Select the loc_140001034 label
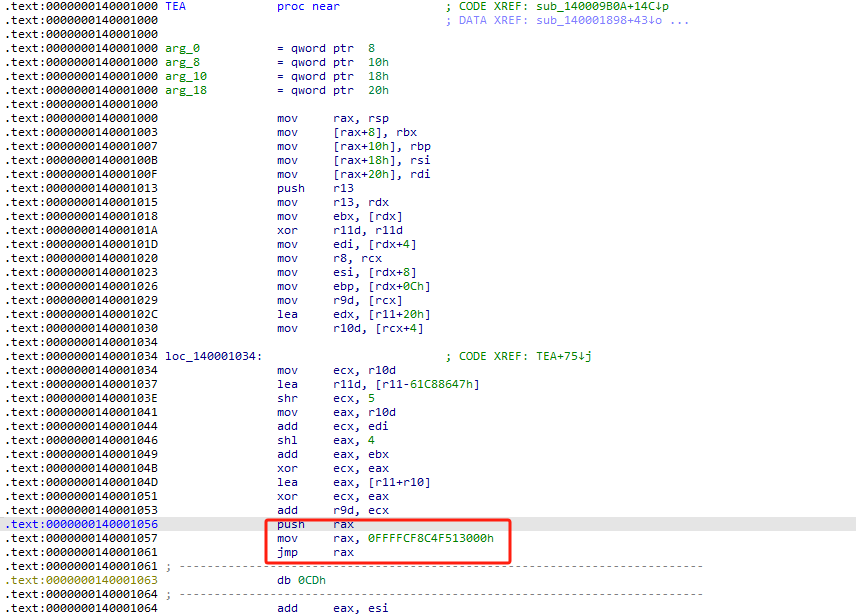 click(213, 357)
